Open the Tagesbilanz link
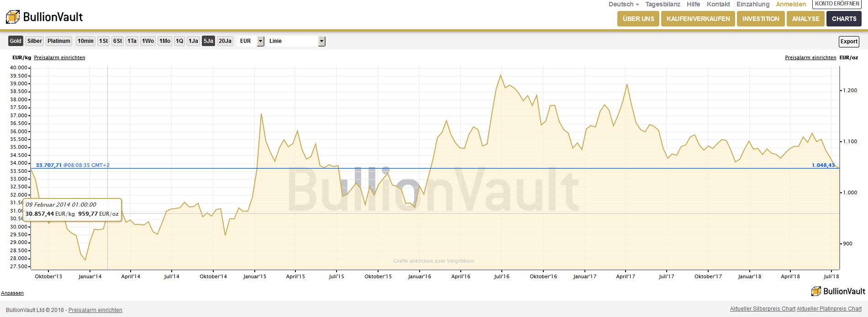Screen dimensions: 868x317 663,4
